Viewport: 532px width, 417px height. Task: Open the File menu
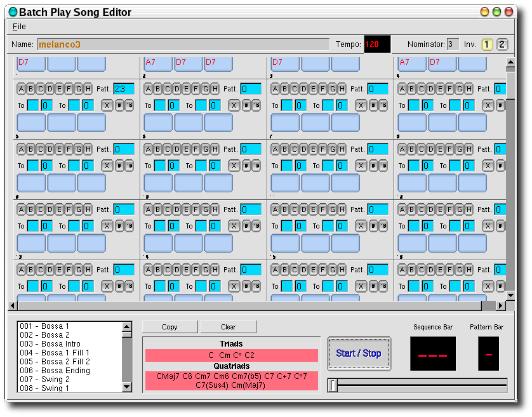(19, 27)
